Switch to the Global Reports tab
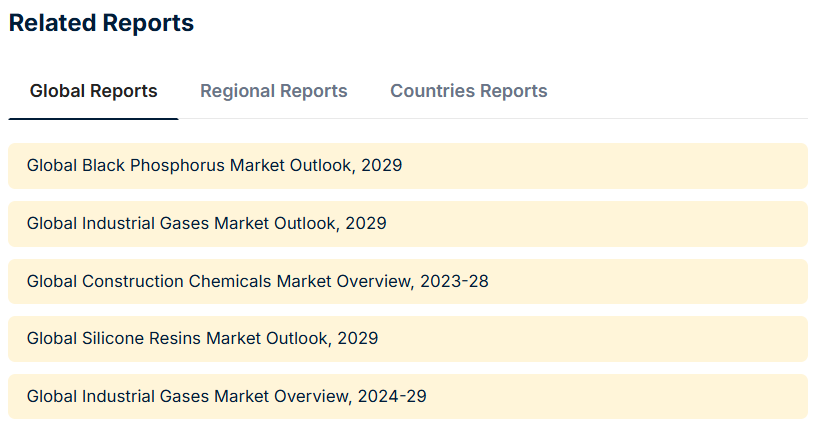Screen dimensions: 823x427 pos(93,91)
